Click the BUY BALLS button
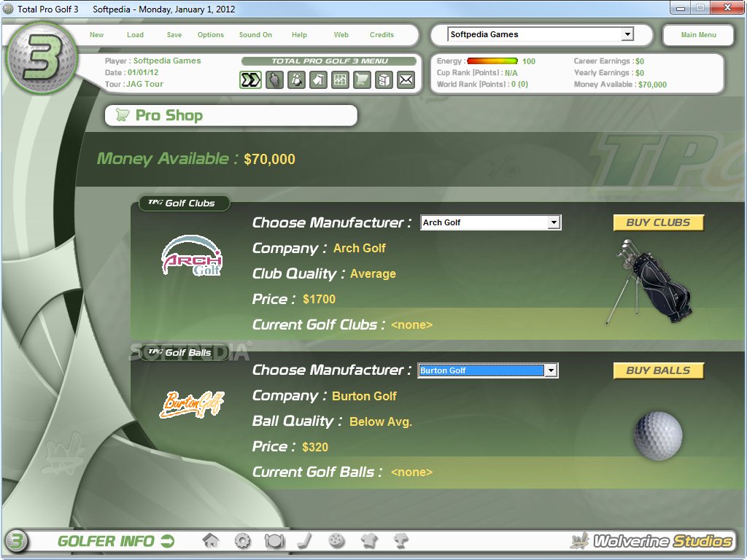747x560 pixels. pyautogui.click(x=658, y=370)
